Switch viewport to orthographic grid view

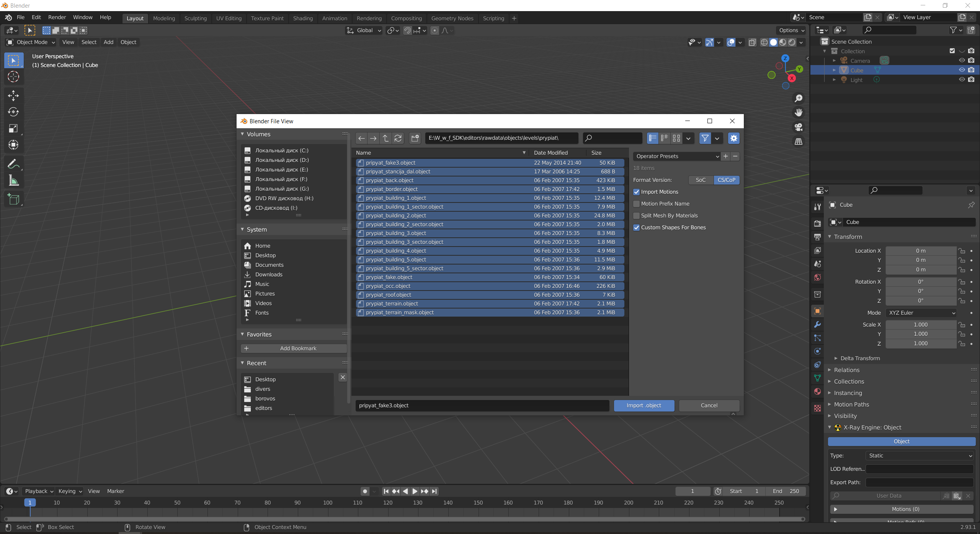(799, 142)
